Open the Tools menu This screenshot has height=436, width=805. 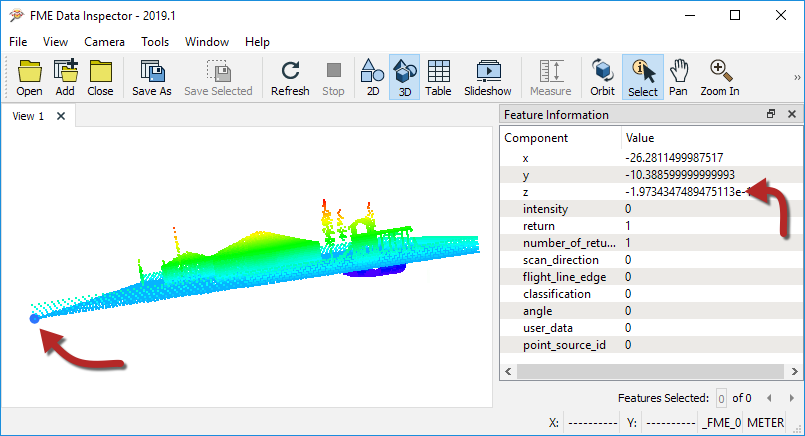point(155,42)
